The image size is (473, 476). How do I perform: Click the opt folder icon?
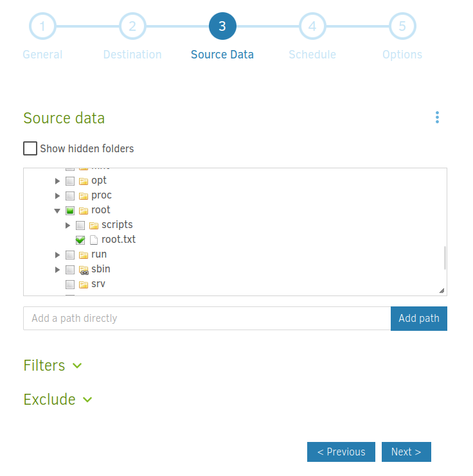coord(84,181)
